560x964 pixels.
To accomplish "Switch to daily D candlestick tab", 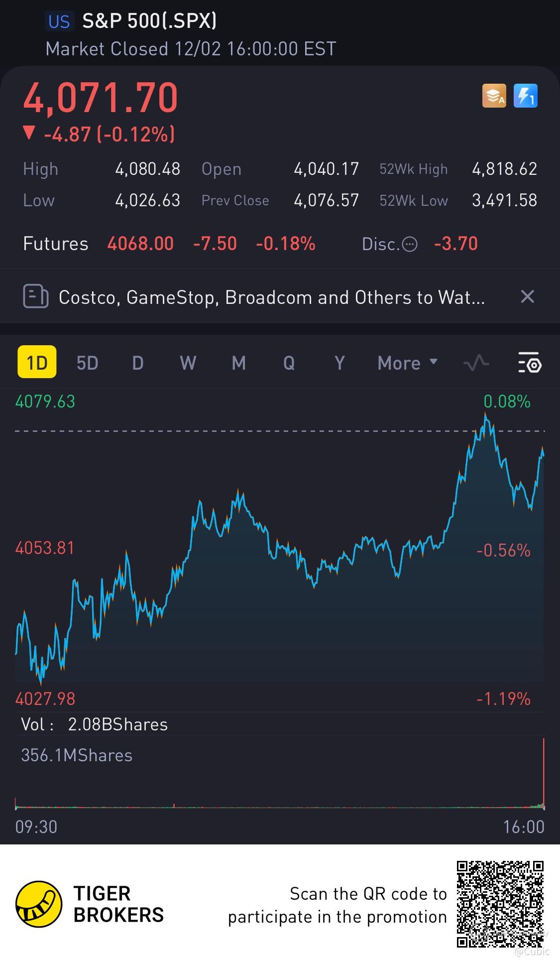I will click(x=138, y=363).
